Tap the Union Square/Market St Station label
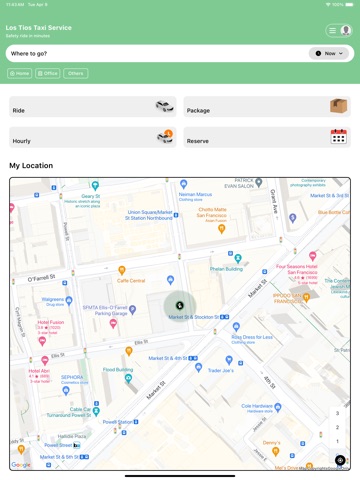The width and height of the screenshot is (360, 480). (149, 215)
